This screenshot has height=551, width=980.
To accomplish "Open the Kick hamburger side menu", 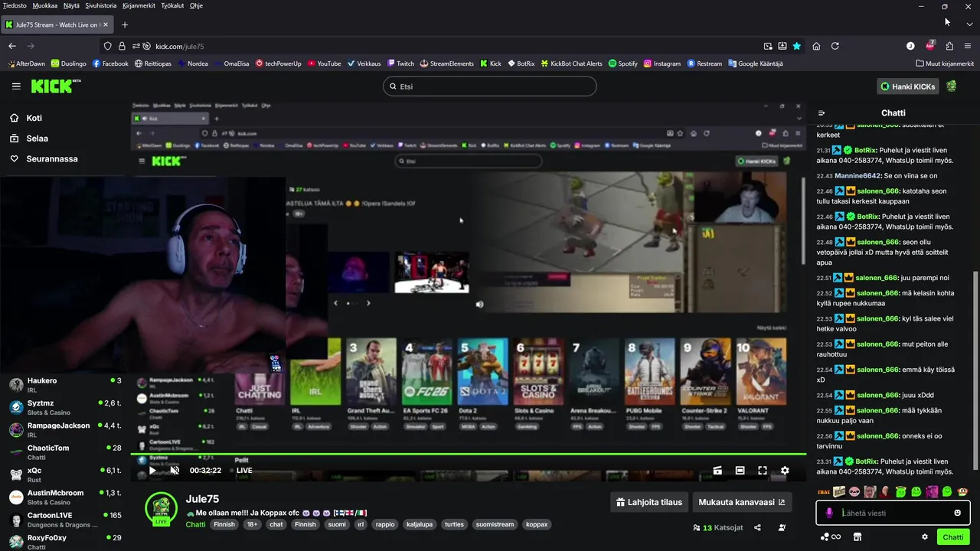I will [x=16, y=86].
